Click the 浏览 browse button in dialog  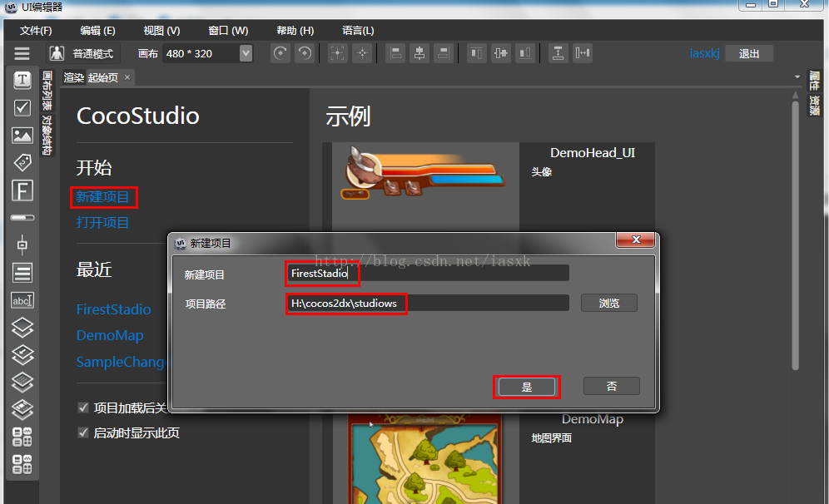tap(609, 303)
